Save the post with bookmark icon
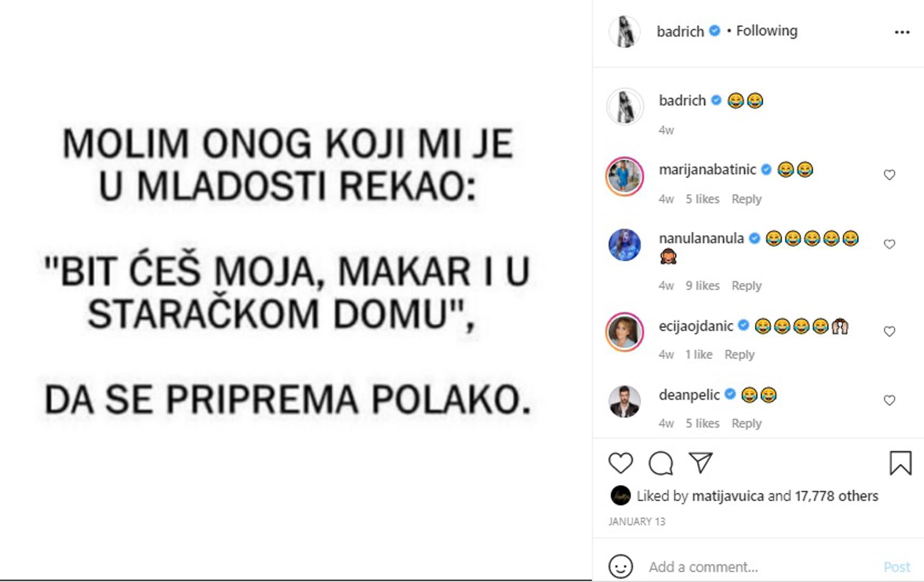Viewport: 924px width, 582px height. point(900,463)
